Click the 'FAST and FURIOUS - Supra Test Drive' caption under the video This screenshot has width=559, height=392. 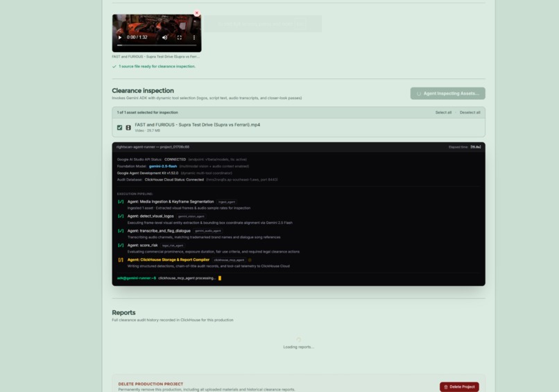click(x=156, y=57)
